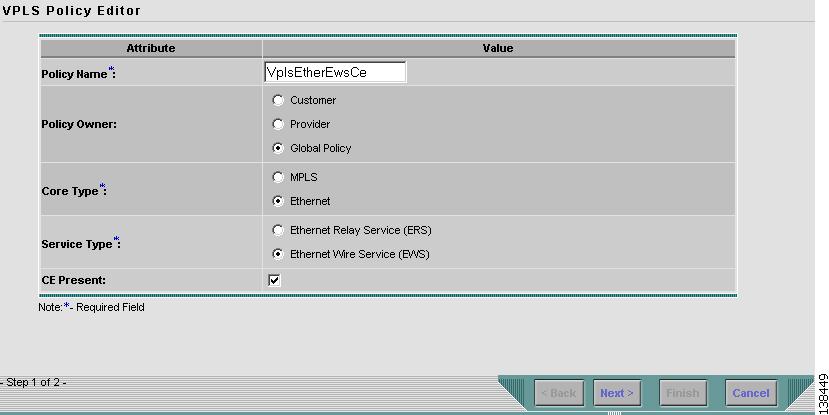
Task: Click the Step 1 of 2 indicator
Action: [33, 382]
